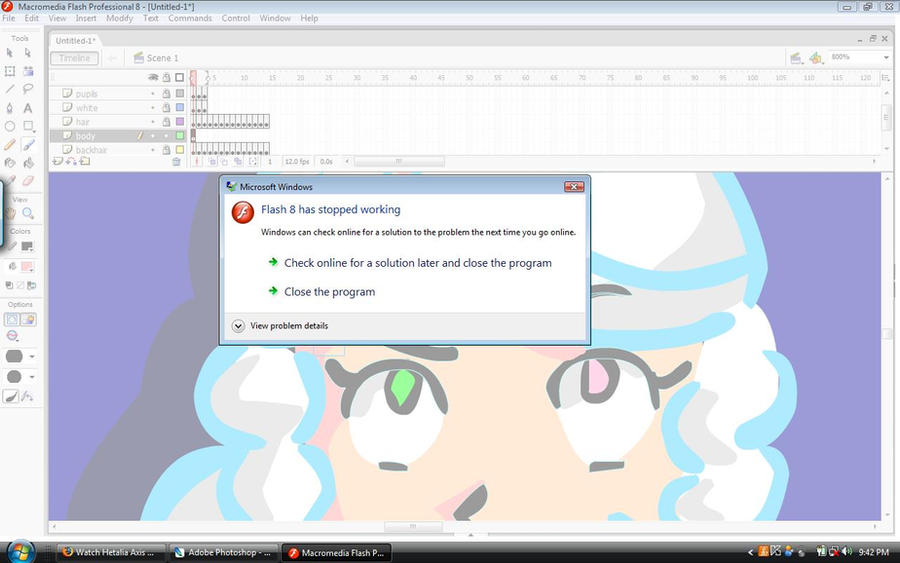Image resolution: width=900 pixels, height=563 pixels.
Task: Open the File menu
Action: click(x=9, y=18)
